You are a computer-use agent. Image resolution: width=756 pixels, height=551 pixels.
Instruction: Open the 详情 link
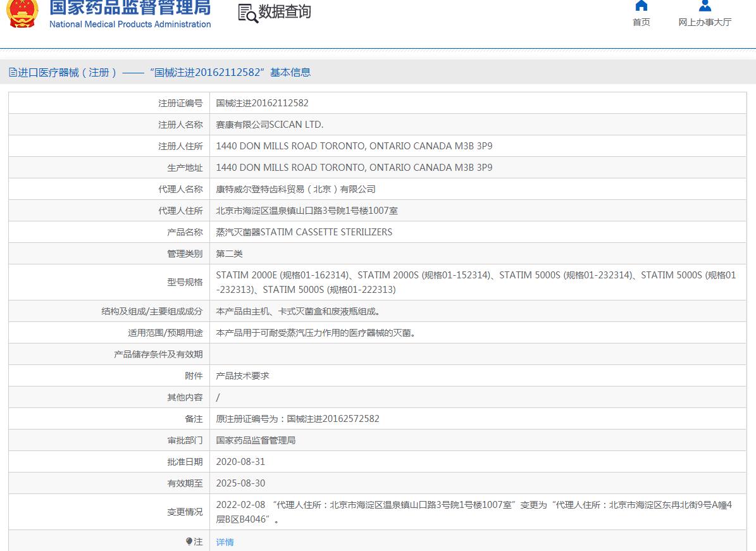225,542
